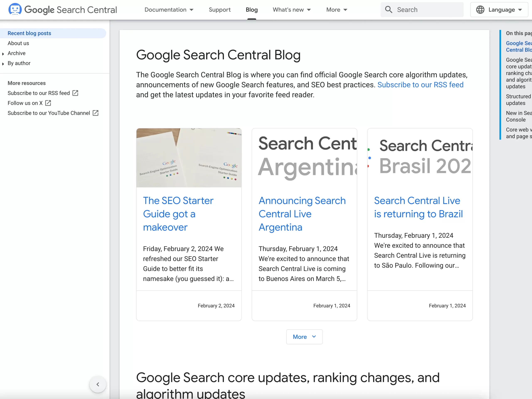The width and height of the screenshot is (532, 399).
Task: Click the Google Search Central robot logo
Action: click(15, 9)
